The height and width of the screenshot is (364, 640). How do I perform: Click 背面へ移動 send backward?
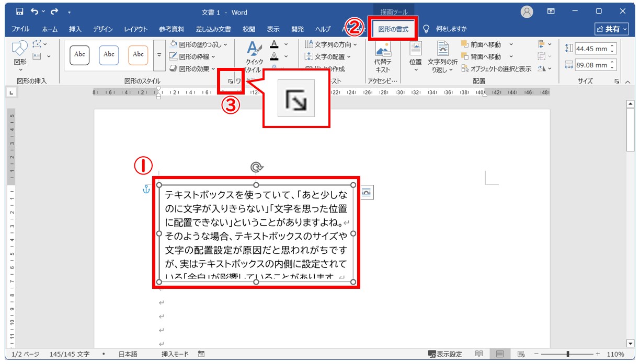point(481,56)
